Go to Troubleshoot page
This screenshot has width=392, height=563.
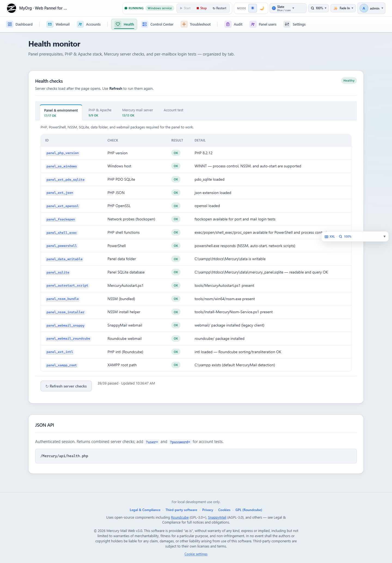pos(196,24)
